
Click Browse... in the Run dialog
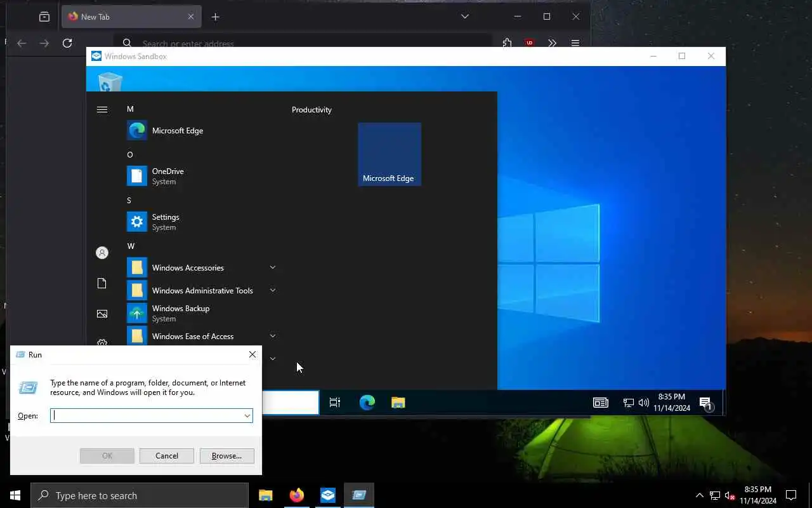[226, 456]
